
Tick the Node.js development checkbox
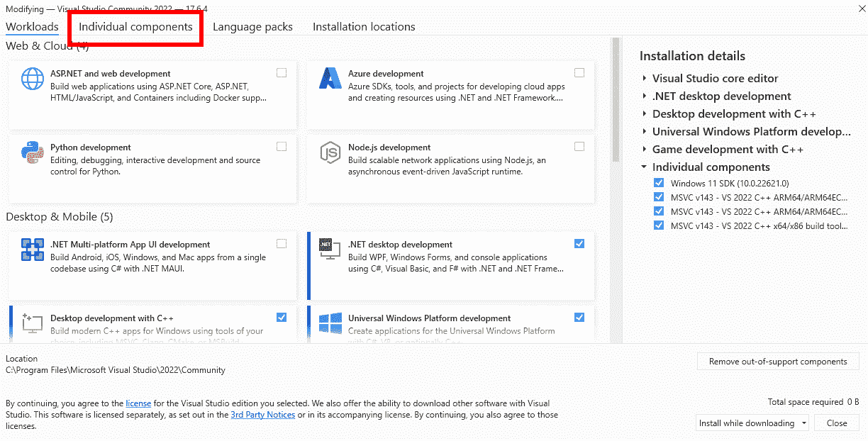point(579,147)
